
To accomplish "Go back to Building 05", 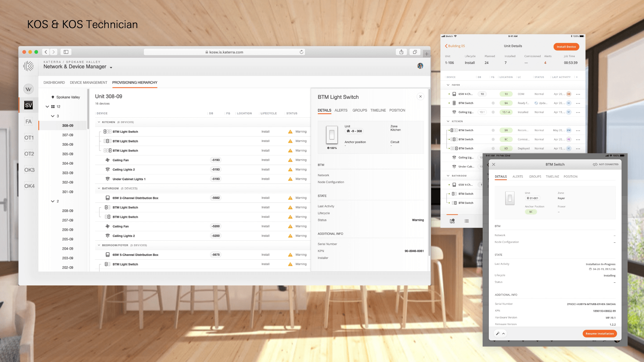I will [x=455, y=46].
